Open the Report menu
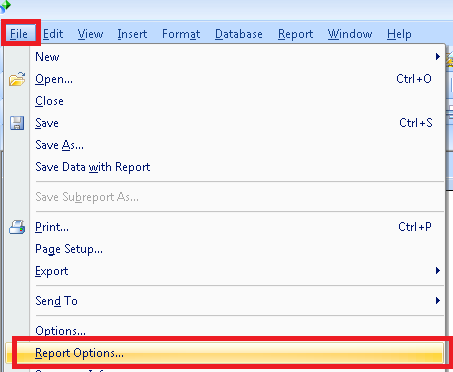 click(295, 34)
